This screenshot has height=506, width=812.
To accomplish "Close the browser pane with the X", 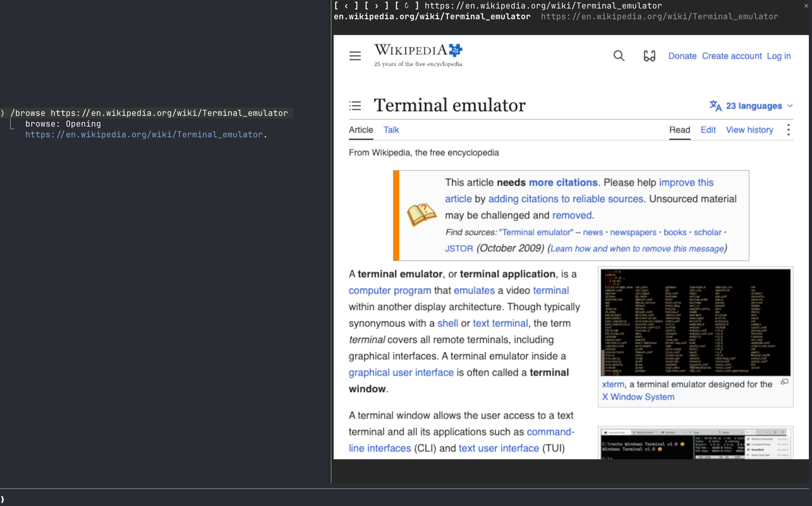I will click(806, 6).
